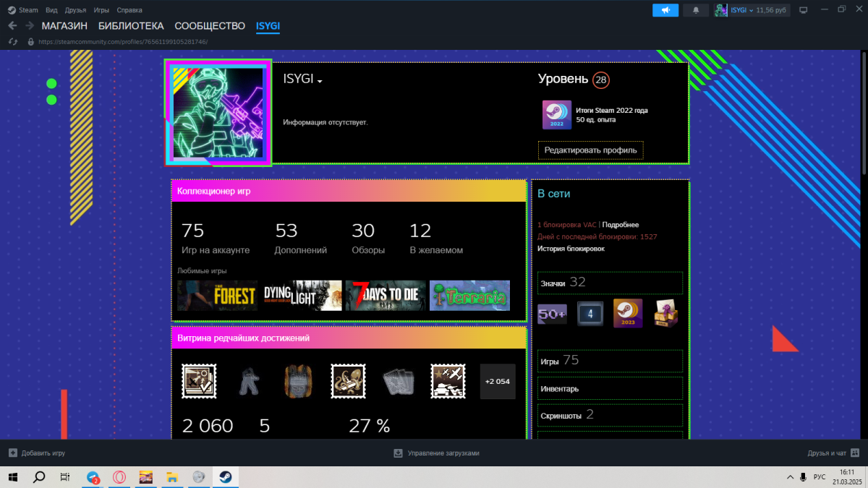The height and width of the screenshot is (488, 868).
Task: Click the octopus rare achievement icon
Action: tap(348, 381)
